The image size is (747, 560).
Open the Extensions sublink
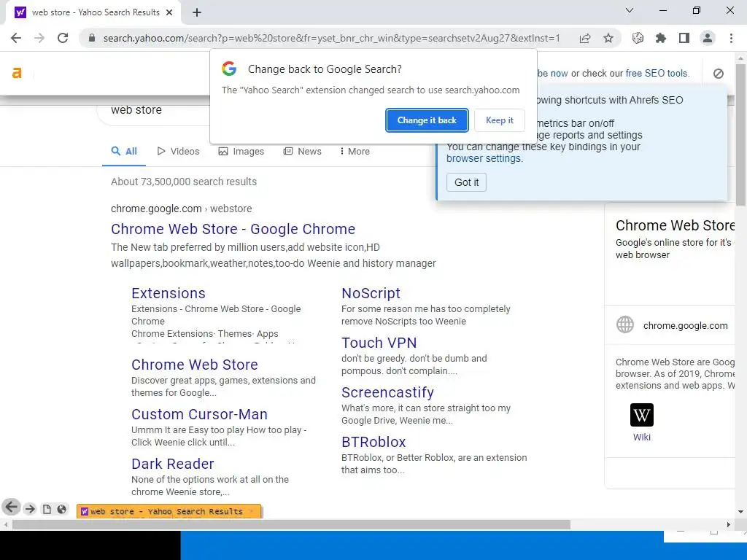[169, 293]
